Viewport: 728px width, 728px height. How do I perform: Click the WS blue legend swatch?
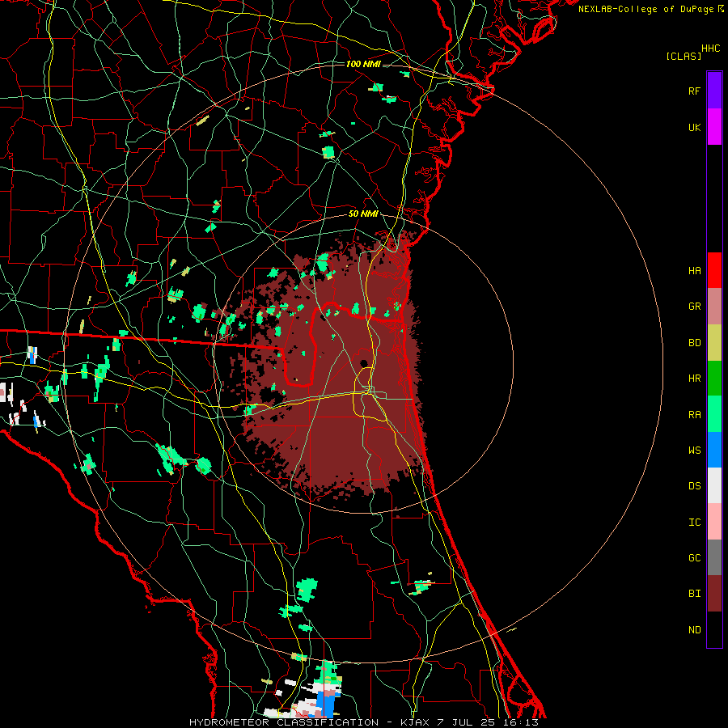(x=714, y=450)
